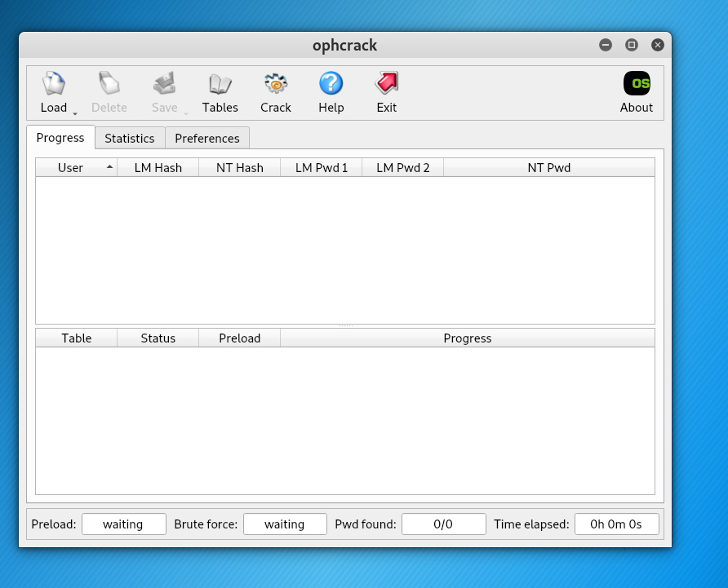
Task: Click the Preload status field showing waiting
Action: click(x=124, y=524)
